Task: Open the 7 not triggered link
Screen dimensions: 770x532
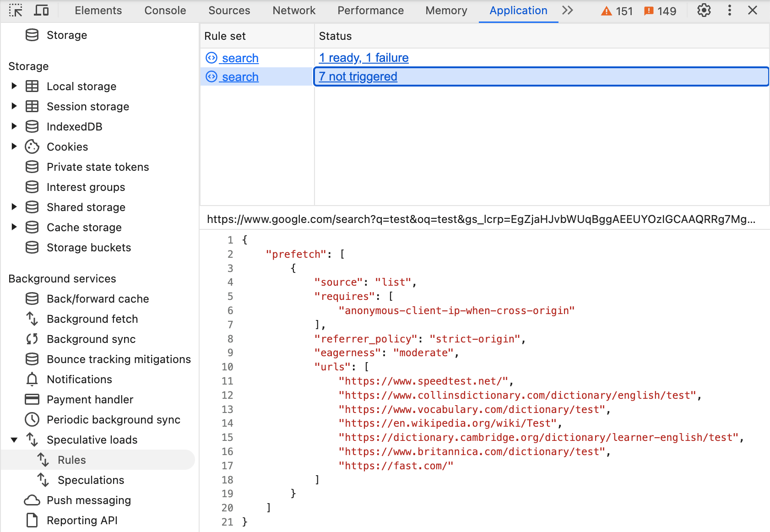Action: 358,76
